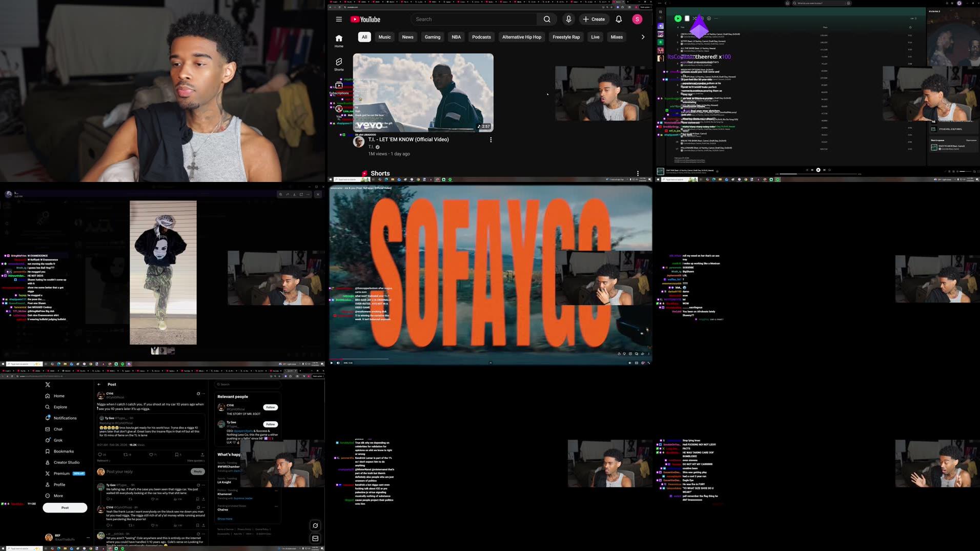Toggle autoplay on the SoFaygo video player

pyautogui.click(x=630, y=362)
